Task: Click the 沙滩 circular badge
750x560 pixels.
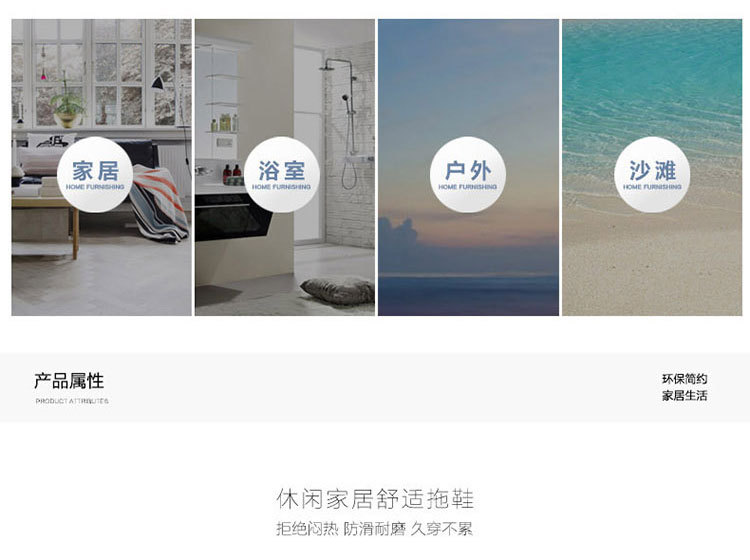Action: tap(652, 175)
